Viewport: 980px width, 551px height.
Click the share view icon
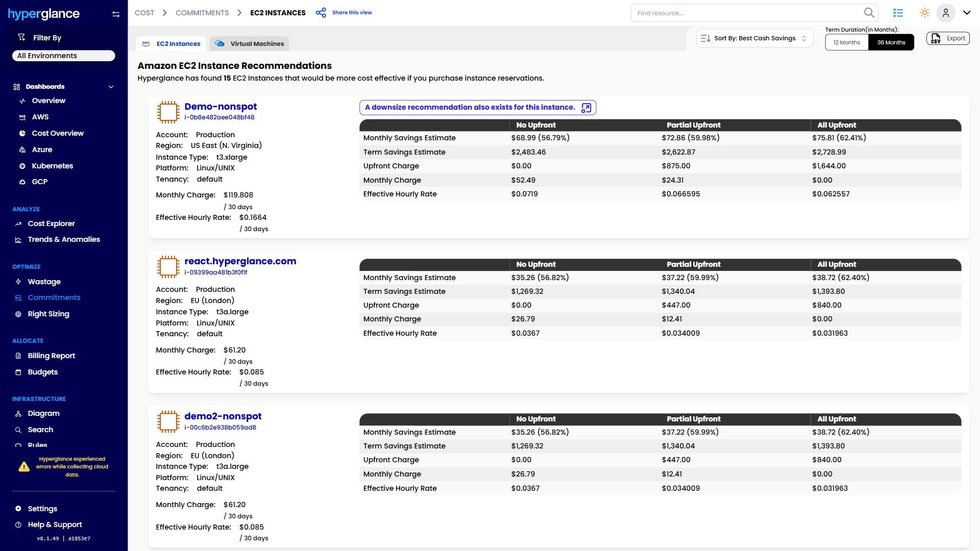point(321,13)
